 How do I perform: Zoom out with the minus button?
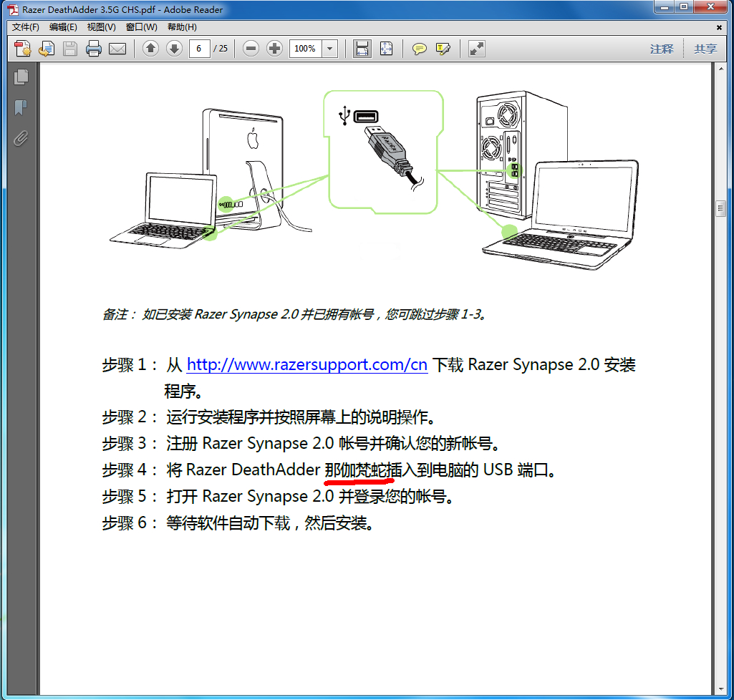point(251,48)
